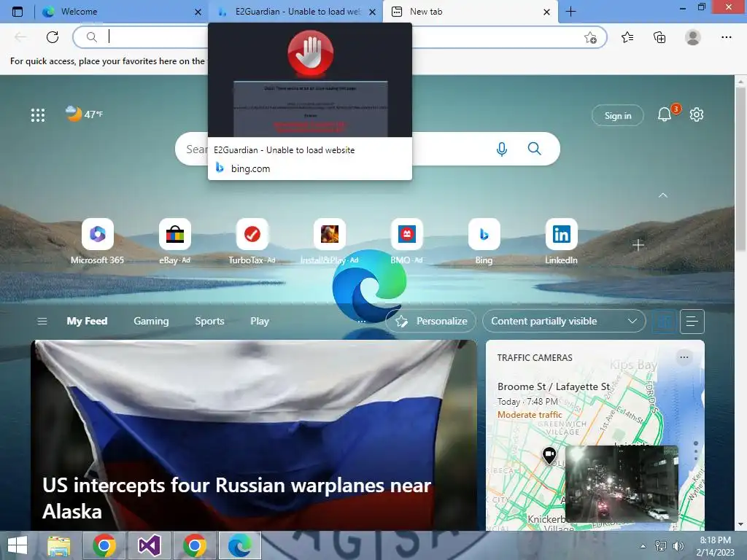The height and width of the screenshot is (560, 747).
Task: Expand the Content partially visible dropdown
Action: pos(564,321)
